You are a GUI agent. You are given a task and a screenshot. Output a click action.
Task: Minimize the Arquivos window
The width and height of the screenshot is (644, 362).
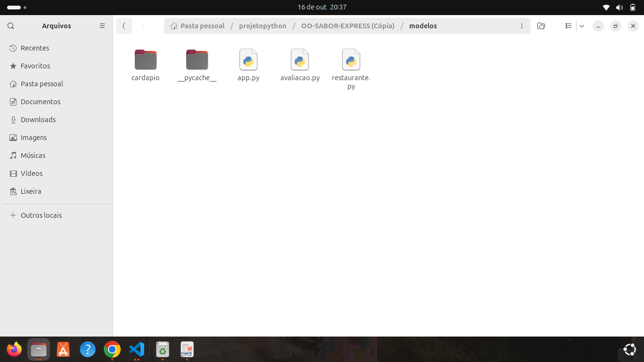point(598,26)
